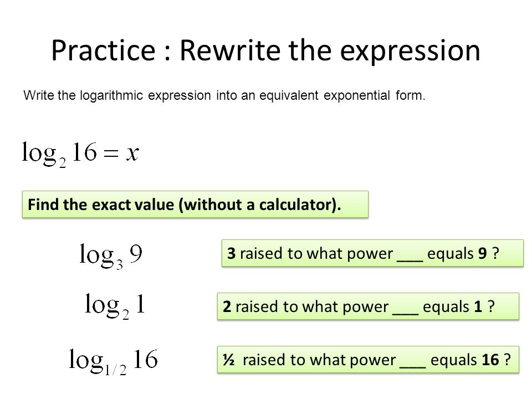
Task: Click the bold 16 in the third hint
Action: 490,360
